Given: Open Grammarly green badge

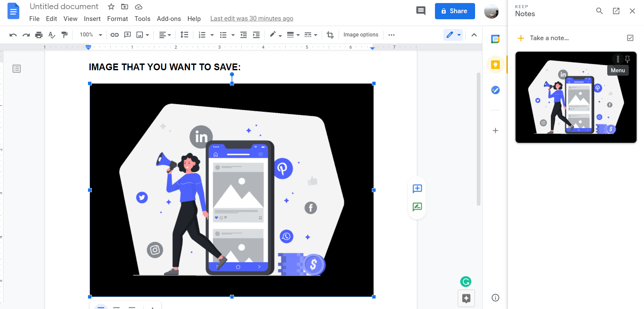Looking at the screenshot, I should [x=466, y=282].
